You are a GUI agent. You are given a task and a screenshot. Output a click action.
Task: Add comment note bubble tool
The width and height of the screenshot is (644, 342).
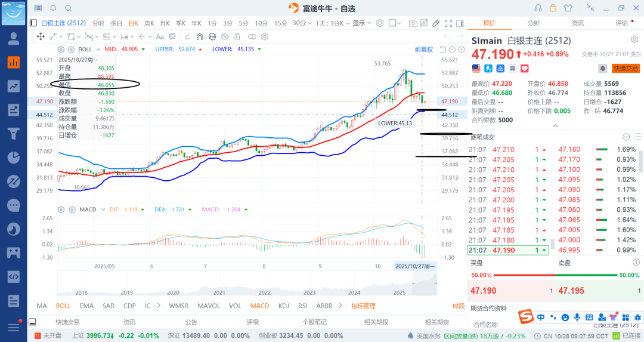(172, 36)
